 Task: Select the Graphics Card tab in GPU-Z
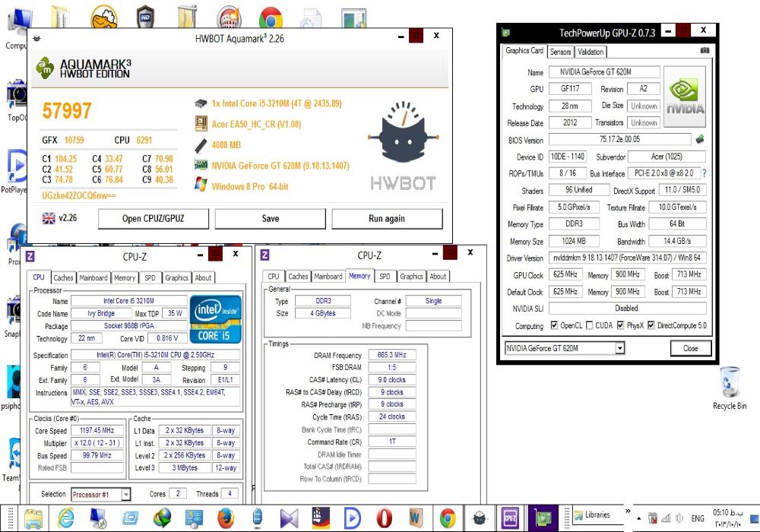tap(524, 51)
